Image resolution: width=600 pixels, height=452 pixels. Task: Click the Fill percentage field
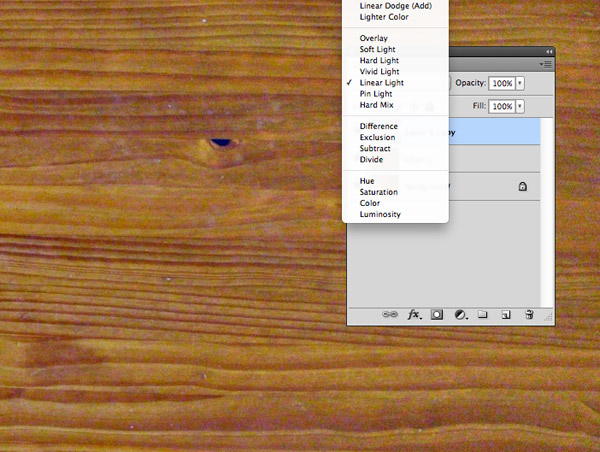pos(501,106)
